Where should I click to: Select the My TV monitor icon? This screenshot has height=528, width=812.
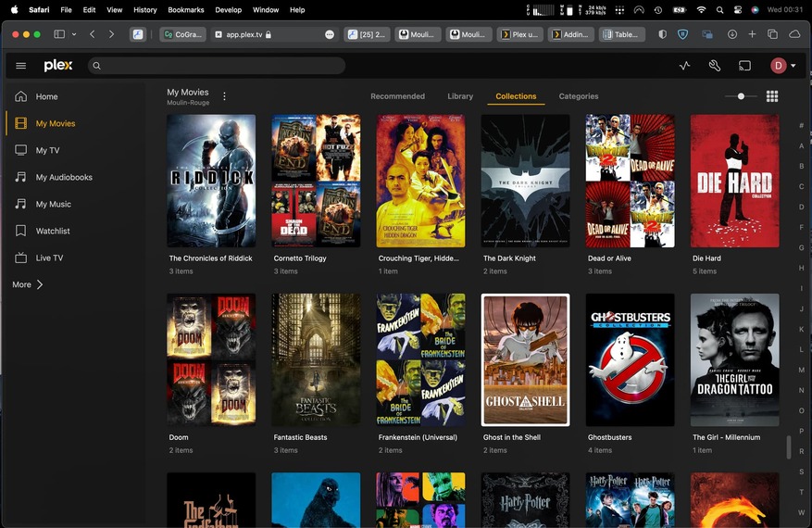(20, 150)
